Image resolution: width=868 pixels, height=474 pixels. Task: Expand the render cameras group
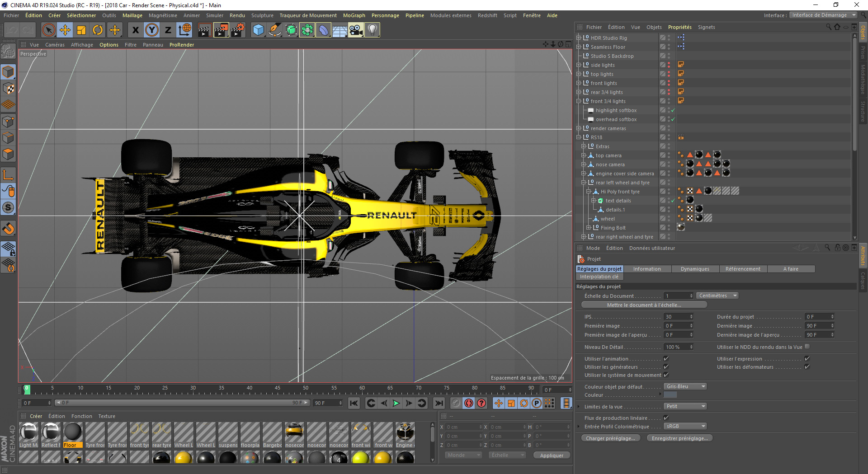point(578,128)
